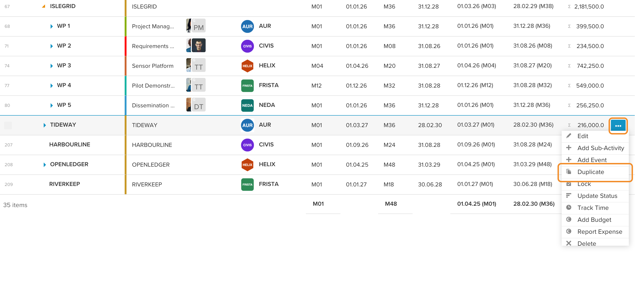Collapse the ISLEGRID project row
644x285 pixels.
click(x=43, y=6)
